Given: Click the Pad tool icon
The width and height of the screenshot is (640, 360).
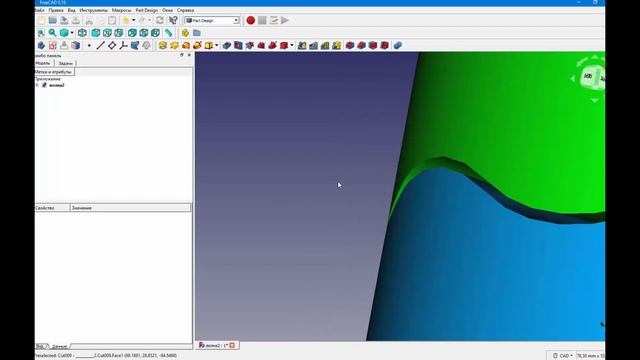Looking at the screenshot, I should 163,45.
